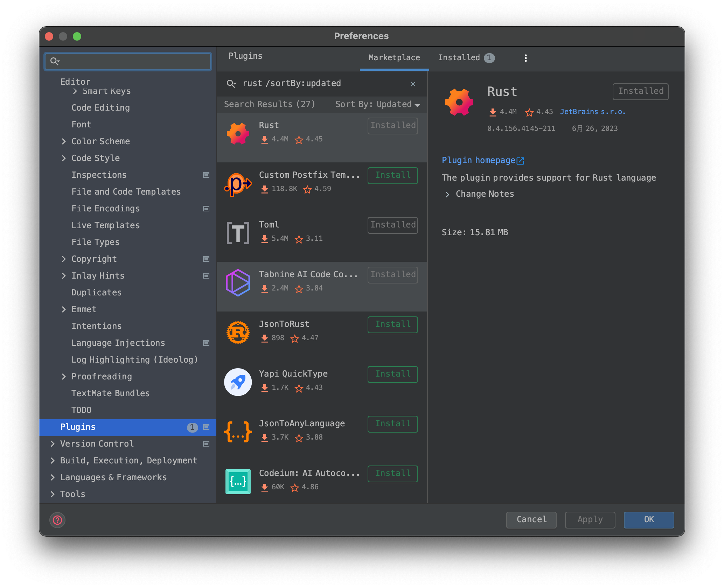
Task: Click the Toml plugin icon
Action: pos(238,233)
